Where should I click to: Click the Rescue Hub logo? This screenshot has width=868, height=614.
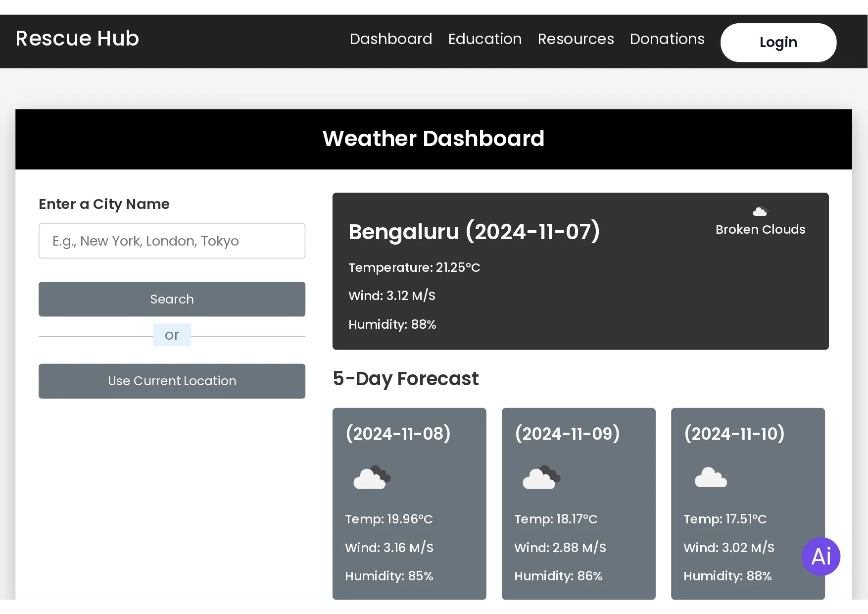click(77, 39)
